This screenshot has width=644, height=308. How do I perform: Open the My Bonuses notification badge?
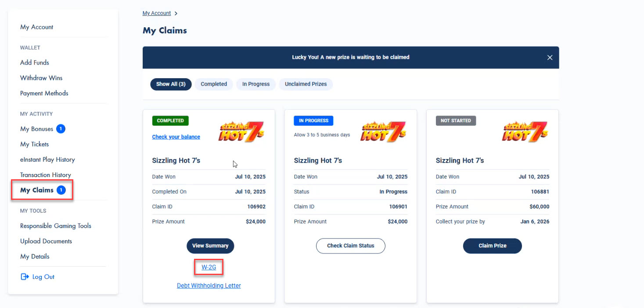click(x=61, y=129)
